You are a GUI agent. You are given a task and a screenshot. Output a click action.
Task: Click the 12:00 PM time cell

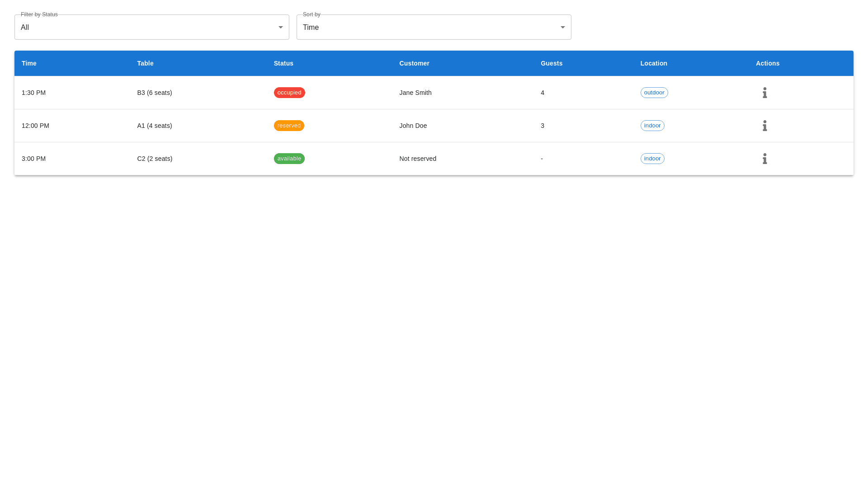[x=35, y=126]
